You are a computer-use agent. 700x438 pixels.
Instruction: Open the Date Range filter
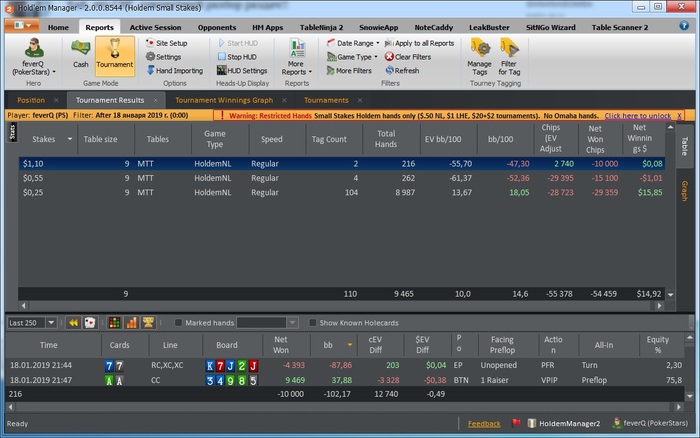[353, 43]
